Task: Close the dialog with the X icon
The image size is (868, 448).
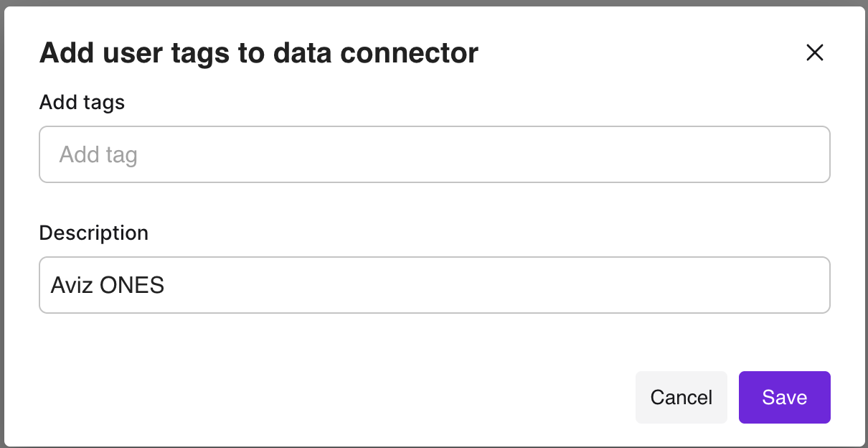Action: click(x=814, y=52)
